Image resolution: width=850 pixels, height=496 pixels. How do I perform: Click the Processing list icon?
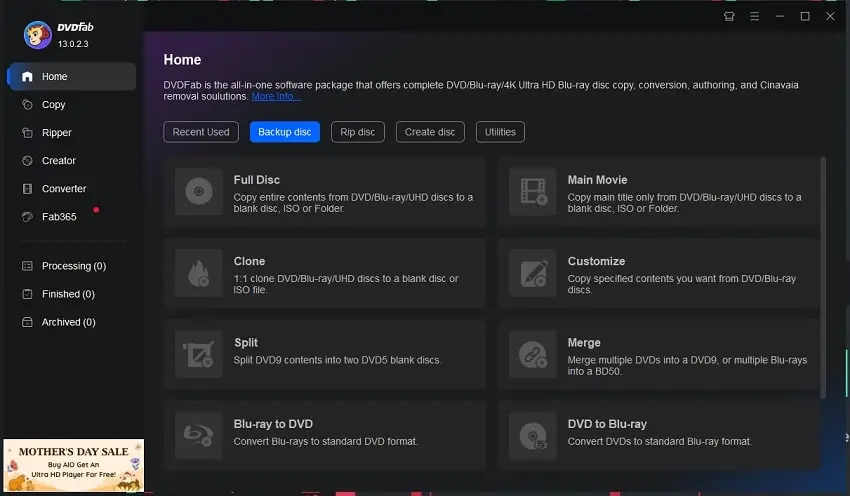(27, 266)
